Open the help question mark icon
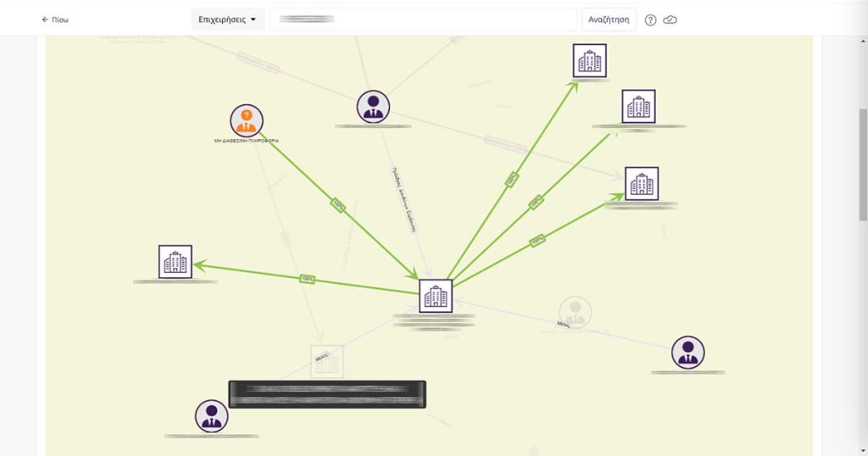The image size is (868, 456). pos(650,19)
